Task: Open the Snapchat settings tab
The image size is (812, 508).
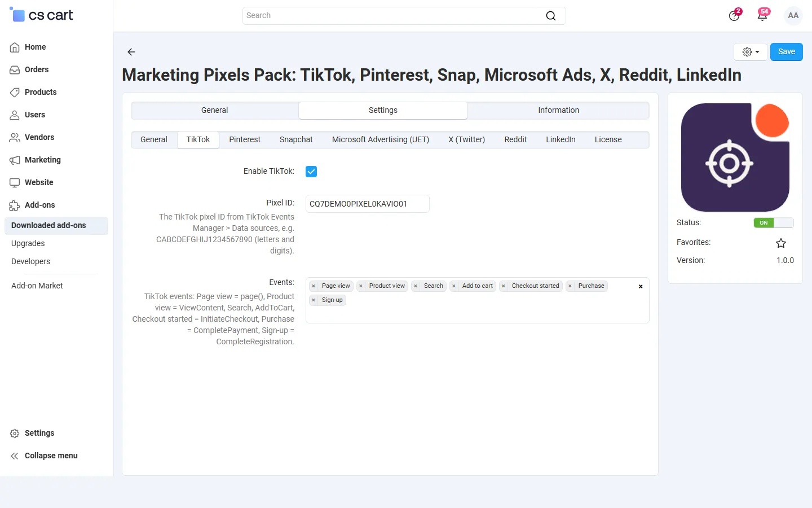Action: point(296,140)
